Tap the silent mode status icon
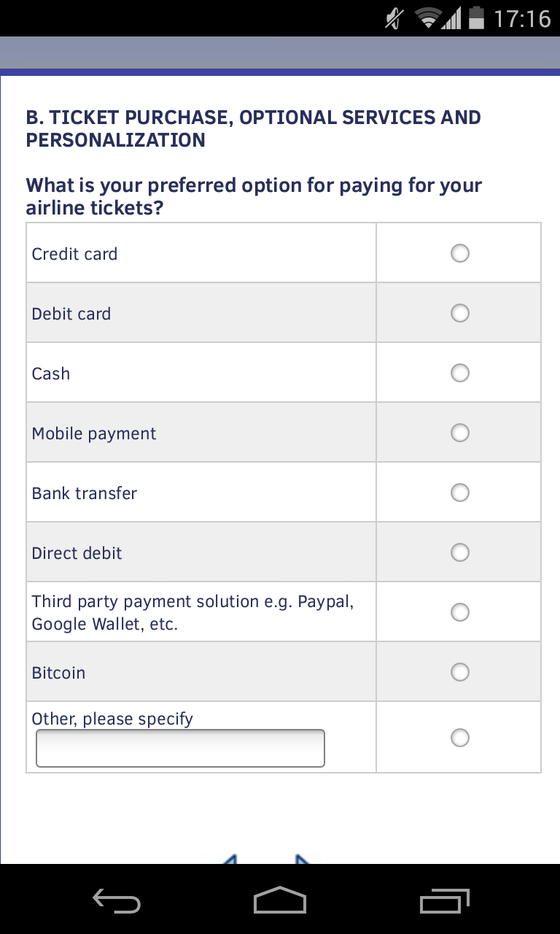Viewport: 560px width, 934px height. (x=394, y=18)
